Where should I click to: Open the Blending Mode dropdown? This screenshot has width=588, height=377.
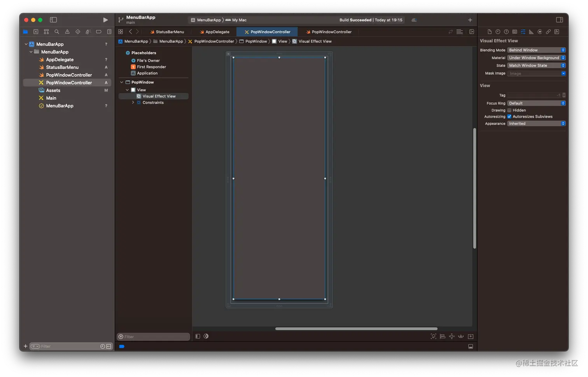click(x=536, y=50)
